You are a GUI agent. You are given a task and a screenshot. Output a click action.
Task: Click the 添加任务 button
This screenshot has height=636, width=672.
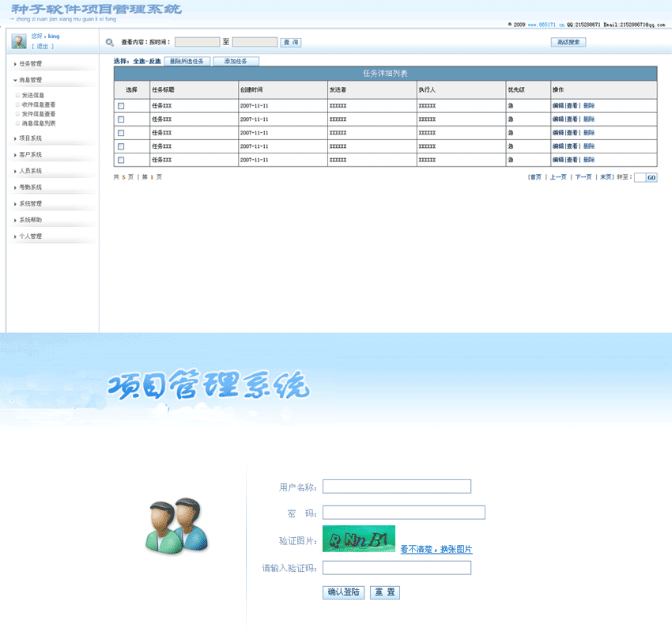[236, 61]
